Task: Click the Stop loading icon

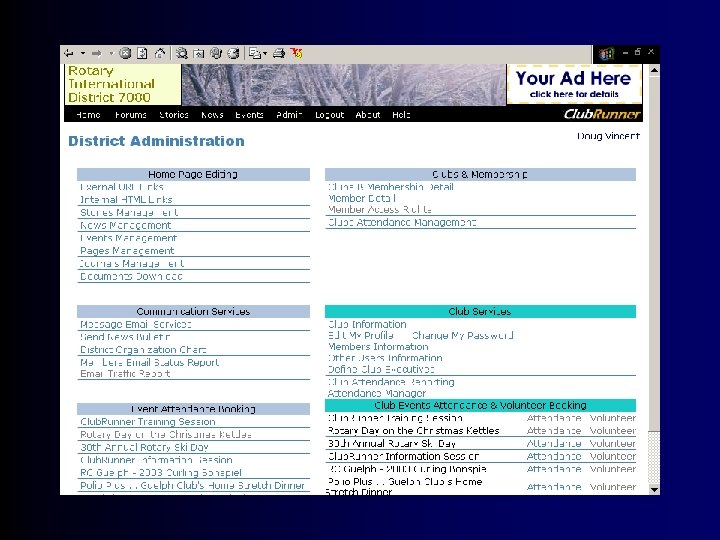Action: pyautogui.click(x=125, y=54)
